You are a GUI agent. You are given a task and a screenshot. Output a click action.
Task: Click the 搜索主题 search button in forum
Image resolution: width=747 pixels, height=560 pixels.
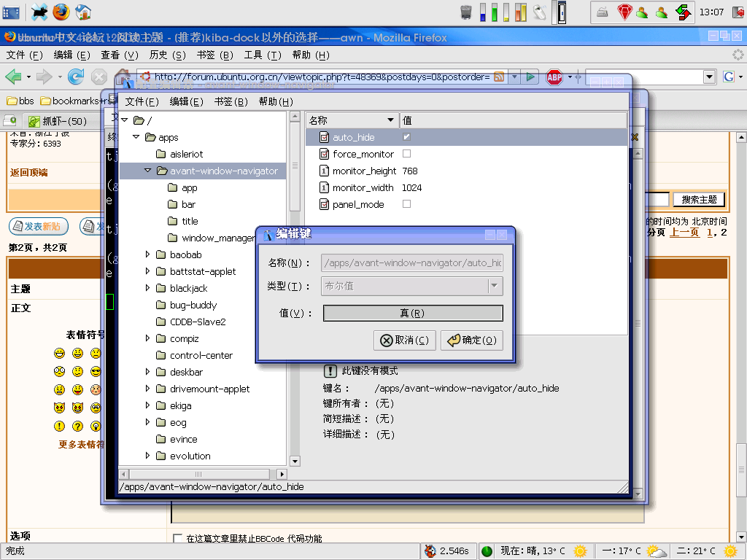(x=699, y=200)
